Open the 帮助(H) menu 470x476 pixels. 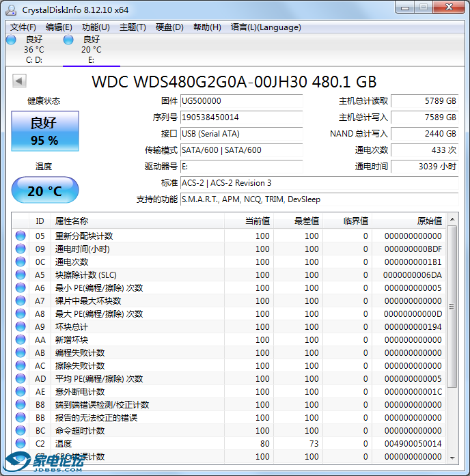tap(207, 27)
